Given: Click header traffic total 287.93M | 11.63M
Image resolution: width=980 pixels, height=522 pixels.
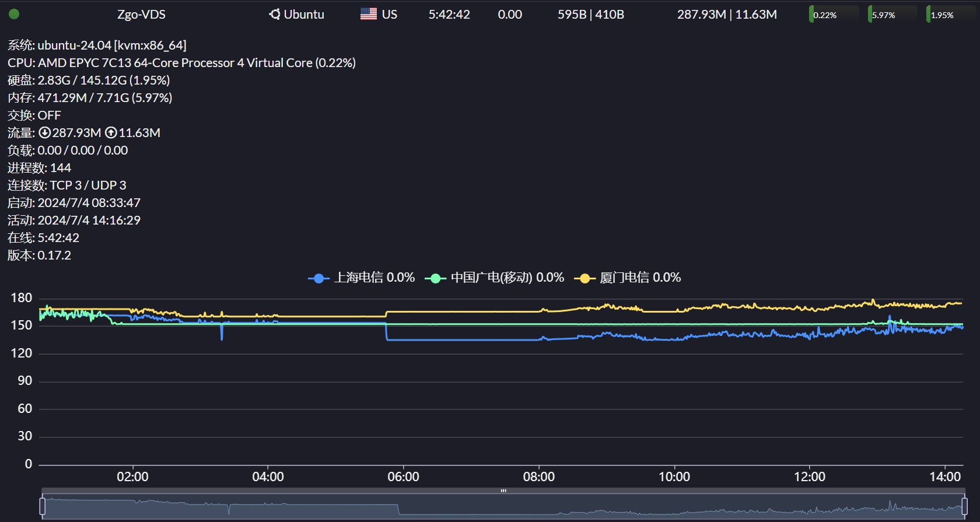Looking at the screenshot, I should 727,15.
